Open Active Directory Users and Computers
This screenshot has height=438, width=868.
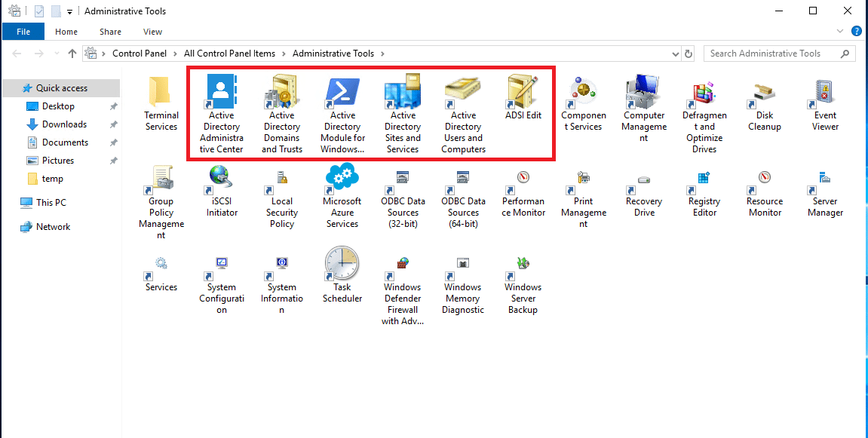463,115
